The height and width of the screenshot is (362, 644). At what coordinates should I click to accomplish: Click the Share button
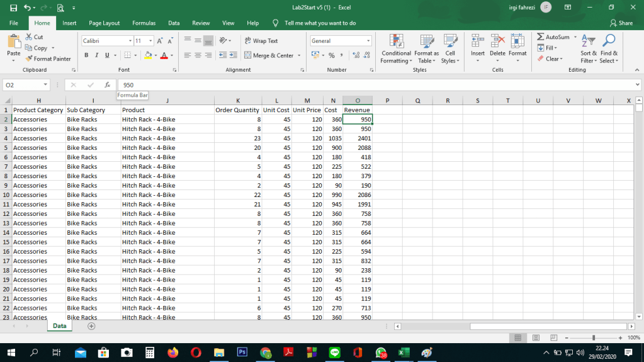click(621, 23)
